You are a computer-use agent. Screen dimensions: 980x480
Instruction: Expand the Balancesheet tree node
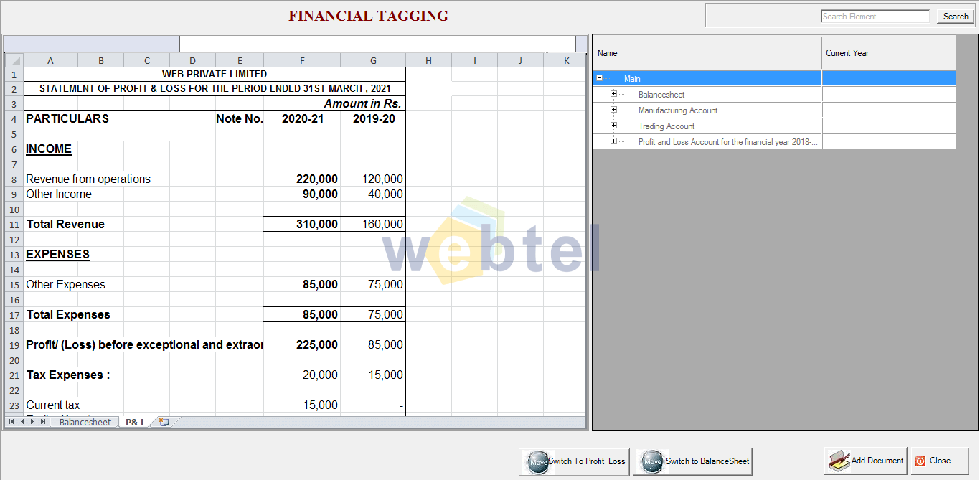point(613,94)
